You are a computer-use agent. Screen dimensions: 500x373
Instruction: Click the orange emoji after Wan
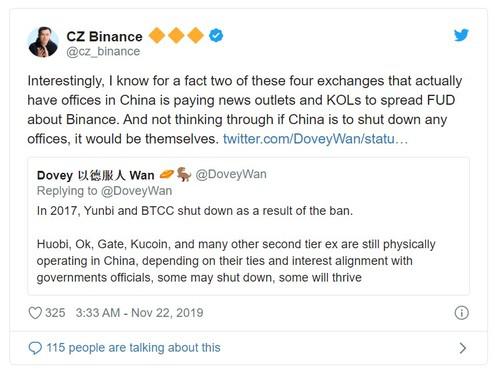pos(167,174)
